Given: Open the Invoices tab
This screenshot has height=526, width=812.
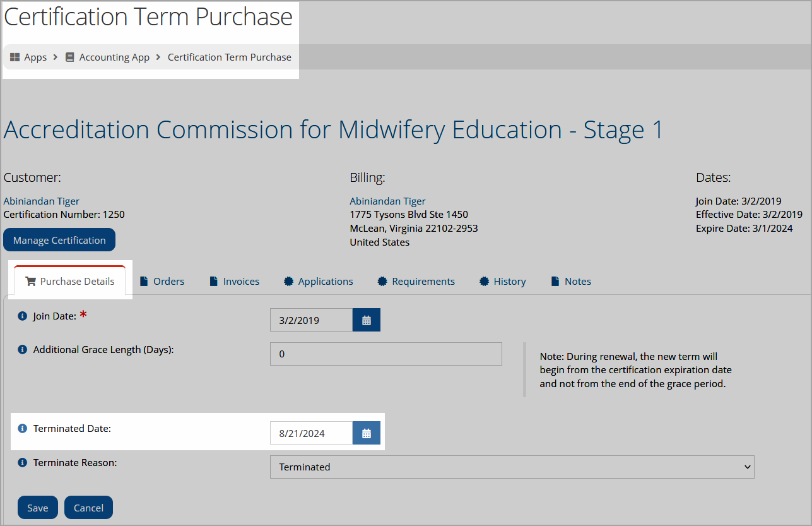Looking at the screenshot, I should tap(235, 281).
